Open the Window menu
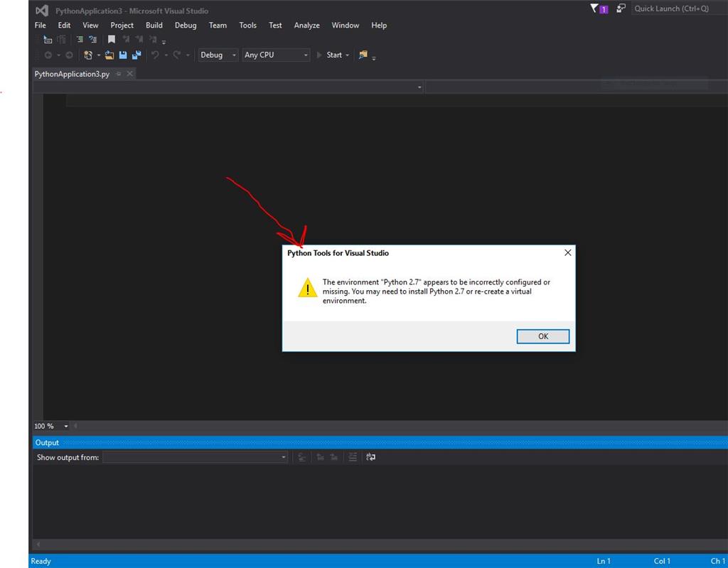The height and width of the screenshot is (568, 728). [x=345, y=25]
